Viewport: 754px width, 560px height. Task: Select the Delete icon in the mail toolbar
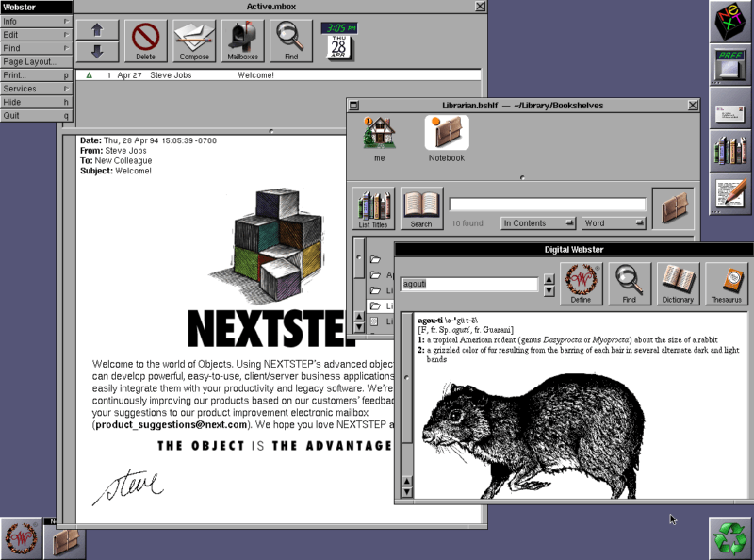(145, 41)
